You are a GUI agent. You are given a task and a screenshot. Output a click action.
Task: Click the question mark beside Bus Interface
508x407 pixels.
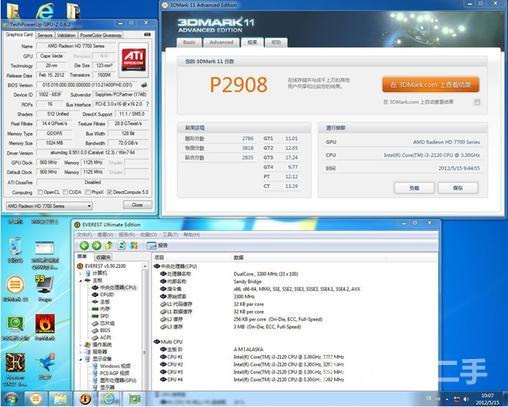pos(147,104)
